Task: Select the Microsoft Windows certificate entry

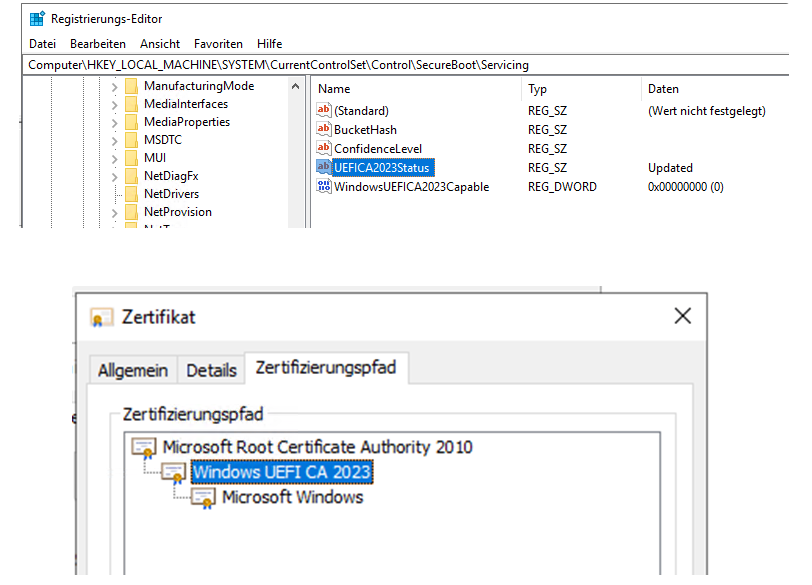Action: (293, 497)
